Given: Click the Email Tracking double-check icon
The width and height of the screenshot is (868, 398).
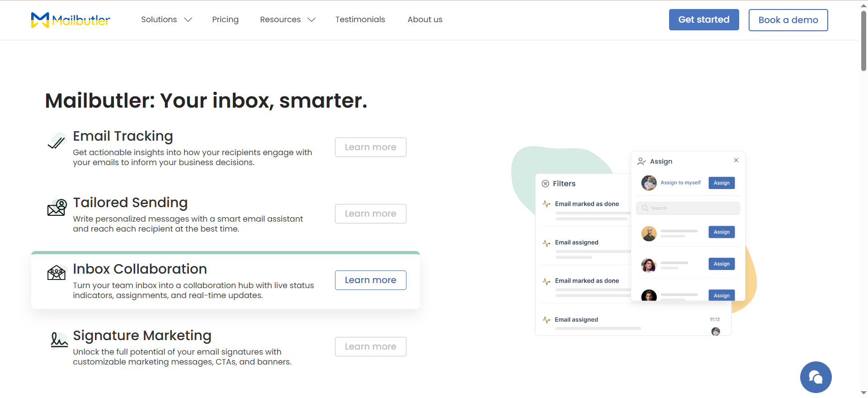Looking at the screenshot, I should [x=57, y=142].
